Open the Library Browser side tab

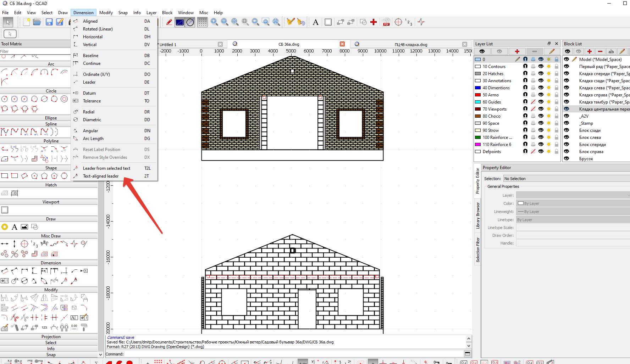(477, 215)
